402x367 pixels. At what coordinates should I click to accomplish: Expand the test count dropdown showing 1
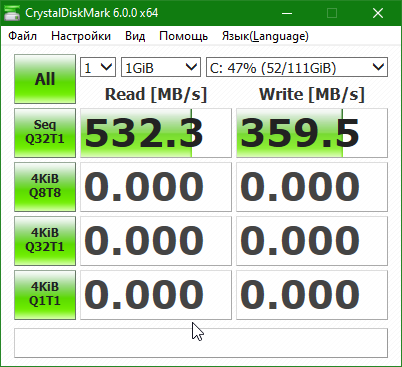98,67
